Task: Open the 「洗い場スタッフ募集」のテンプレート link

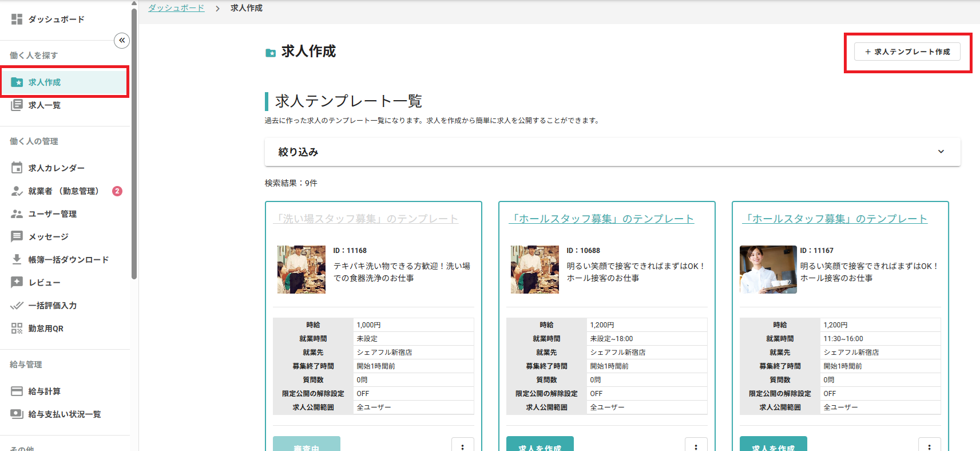Action: point(366,219)
